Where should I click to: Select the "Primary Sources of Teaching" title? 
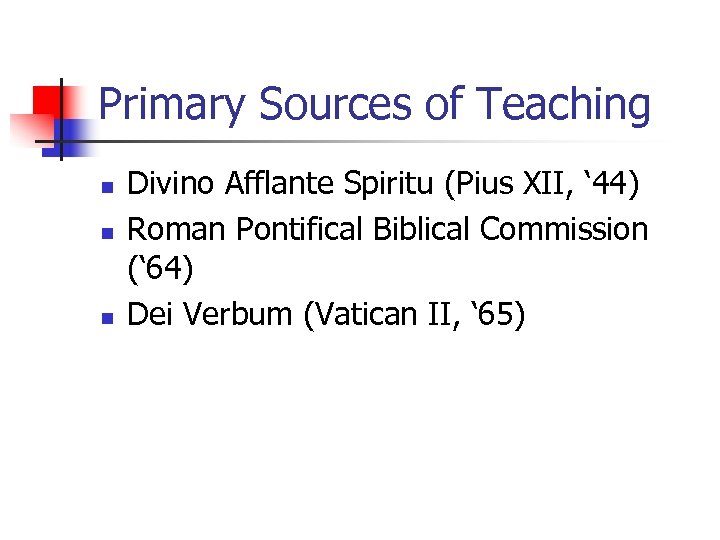coord(375,104)
